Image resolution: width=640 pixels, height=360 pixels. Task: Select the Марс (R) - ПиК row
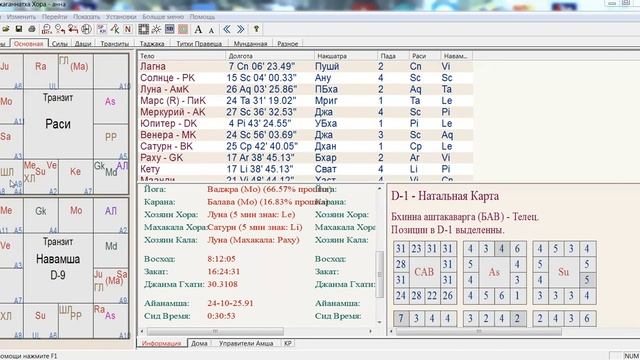tap(305, 101)
